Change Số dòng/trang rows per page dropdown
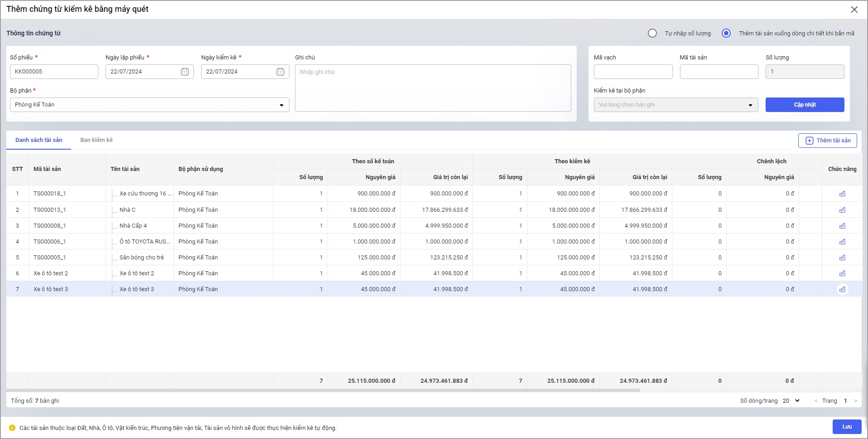868x439 pixels. coord(791,401)
